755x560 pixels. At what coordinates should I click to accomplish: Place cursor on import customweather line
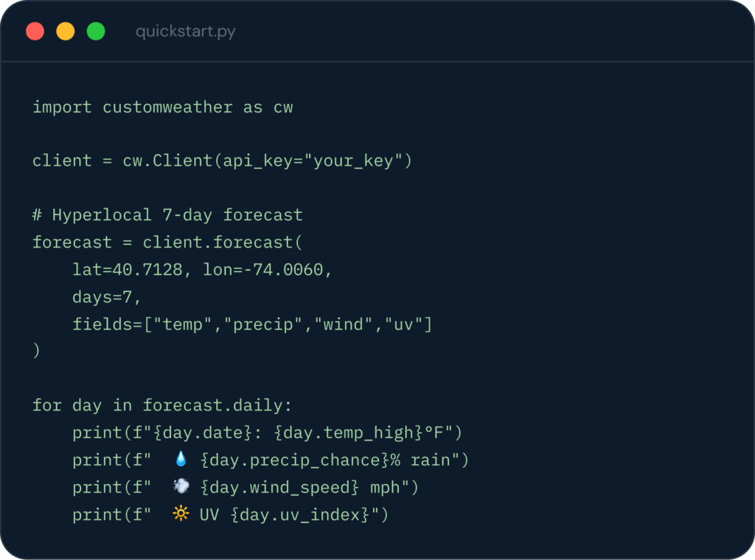click(x=162, y=108)
